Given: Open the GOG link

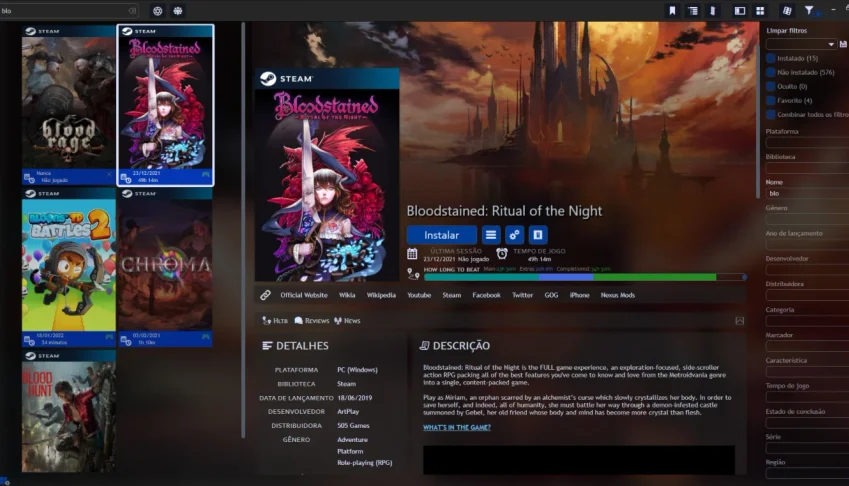Looking at the screenshot, I should coord(551,295).
